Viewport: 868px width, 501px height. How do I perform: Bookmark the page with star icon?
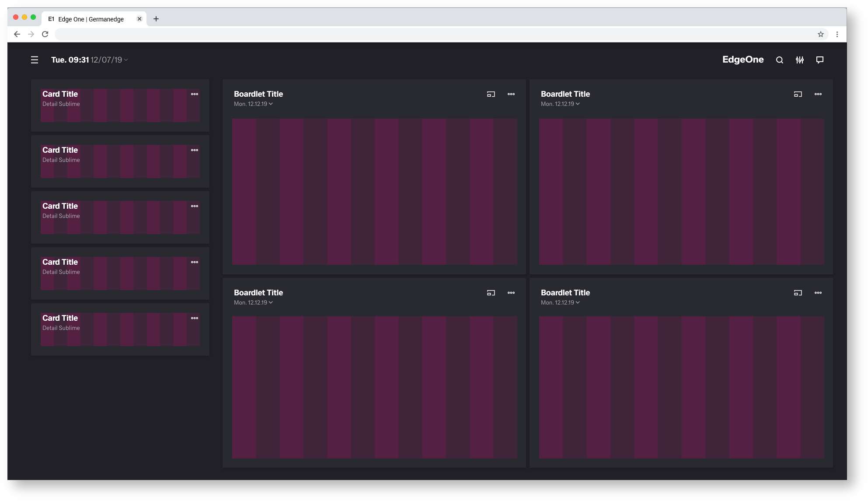pos(820,34)
